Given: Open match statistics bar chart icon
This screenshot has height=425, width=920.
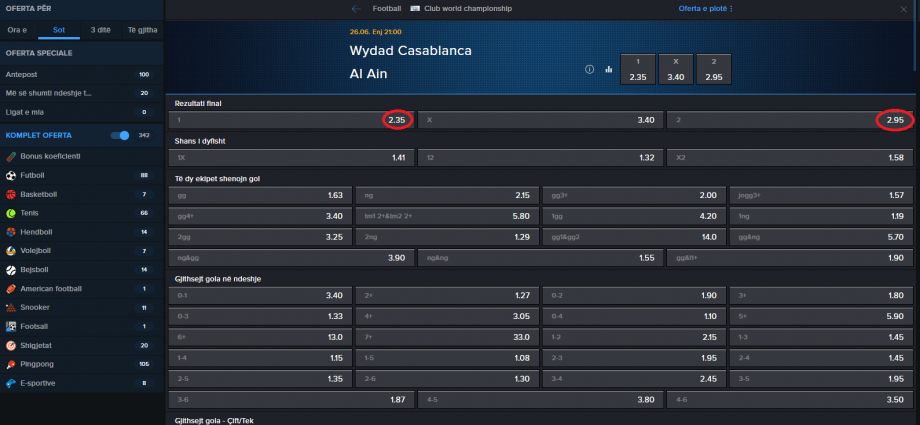Looking at the screenshot, I should point(608,69).
